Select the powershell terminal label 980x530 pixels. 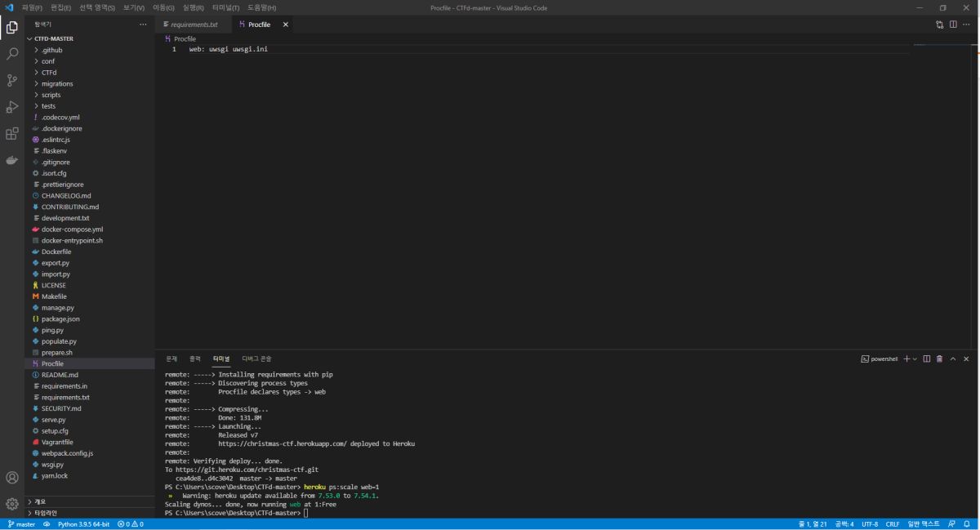coord(880,359)
